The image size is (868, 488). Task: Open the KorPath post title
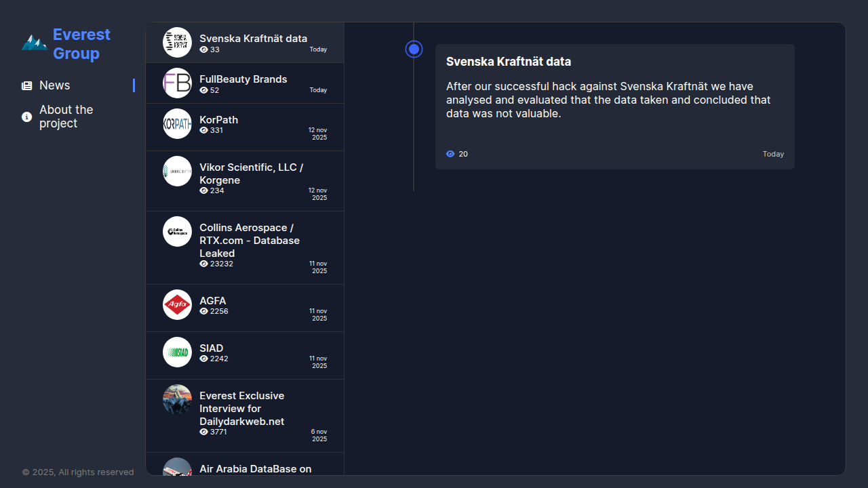pos(218,120)
